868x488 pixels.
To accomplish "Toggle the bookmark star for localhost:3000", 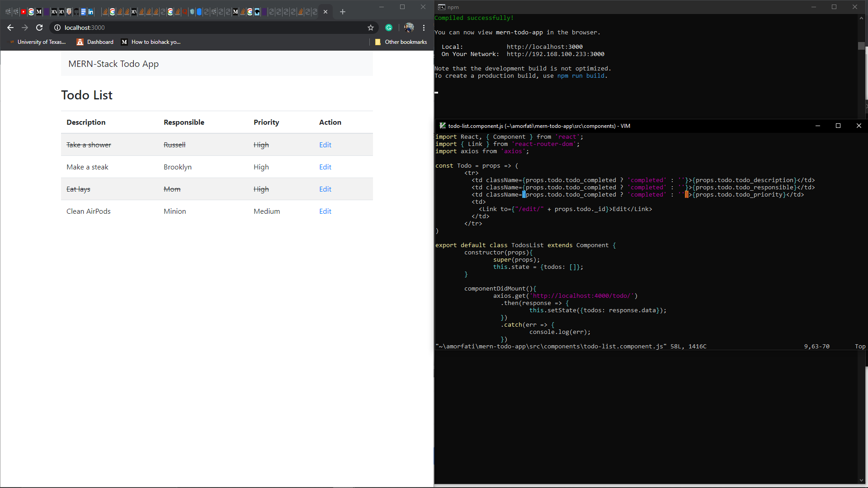I will pos(371,28).
